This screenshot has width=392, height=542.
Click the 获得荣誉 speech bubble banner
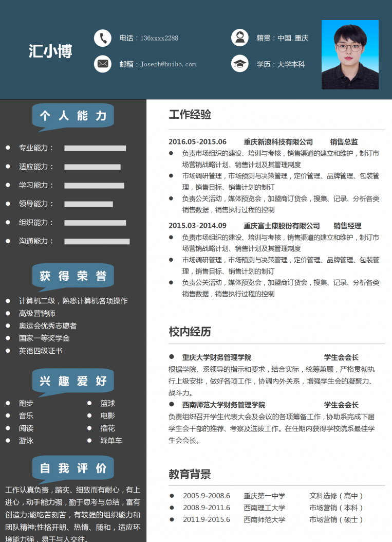tap(73, 277)
